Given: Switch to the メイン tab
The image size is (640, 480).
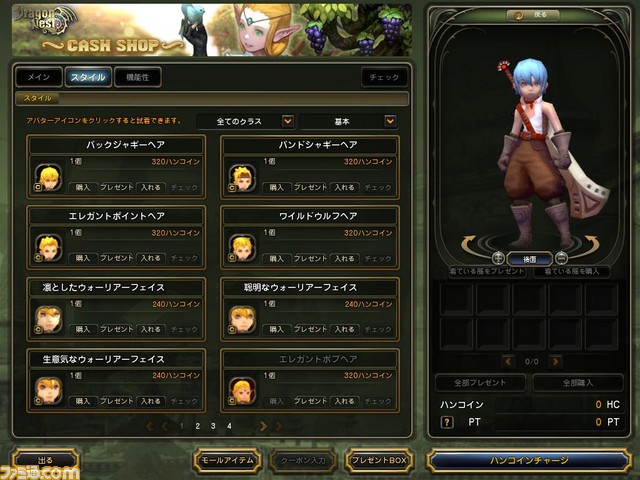Looking at the screenshot, I should pos(39,77).
